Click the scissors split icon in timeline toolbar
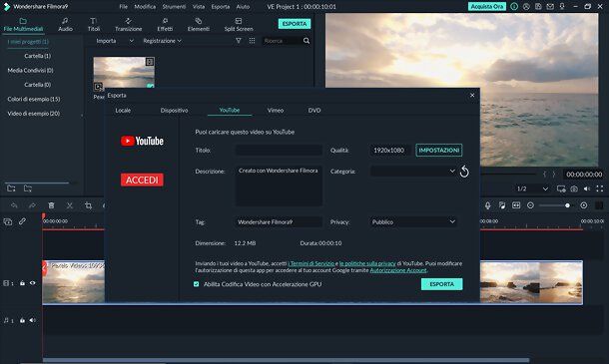Viewport: 609px width, 364px height. click(x=70, y=205)
